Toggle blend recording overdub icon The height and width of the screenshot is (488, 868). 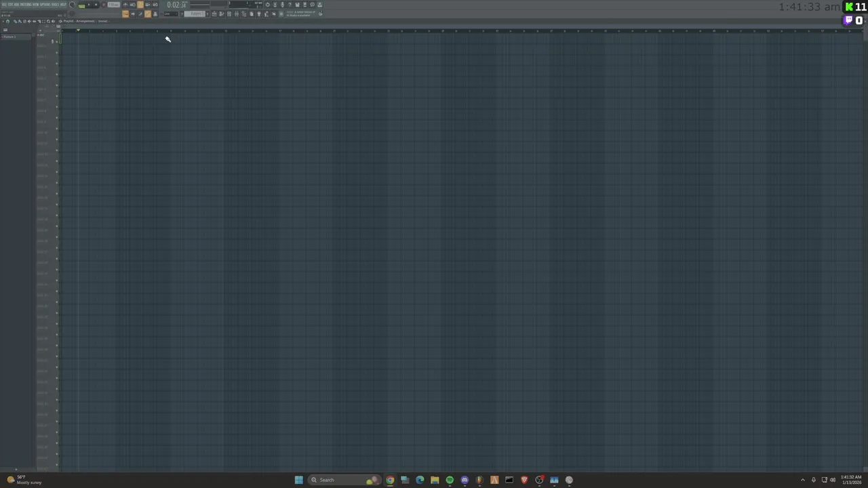[x=148, y=5]
